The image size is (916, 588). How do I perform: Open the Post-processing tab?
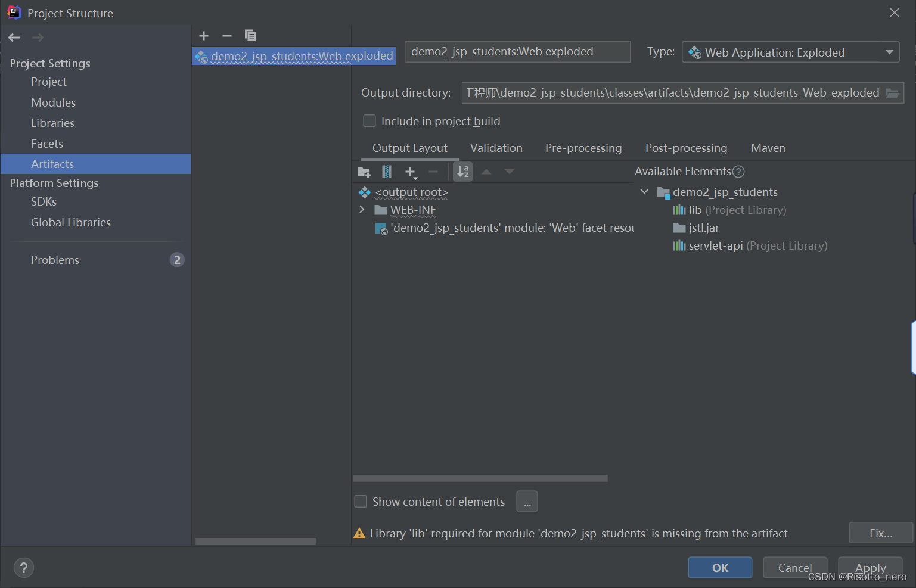pyautogui.click(x=687, y=148)
